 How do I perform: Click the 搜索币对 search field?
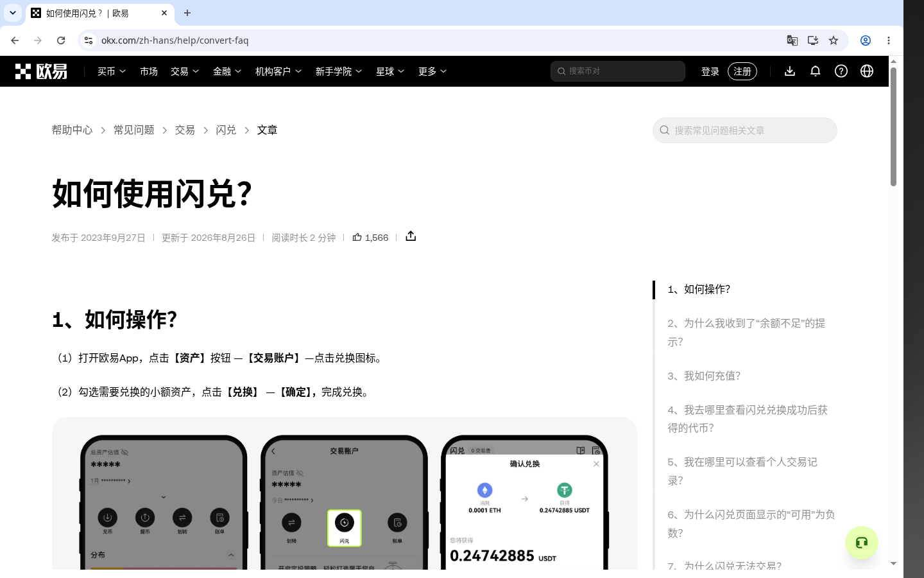[618, 71]
